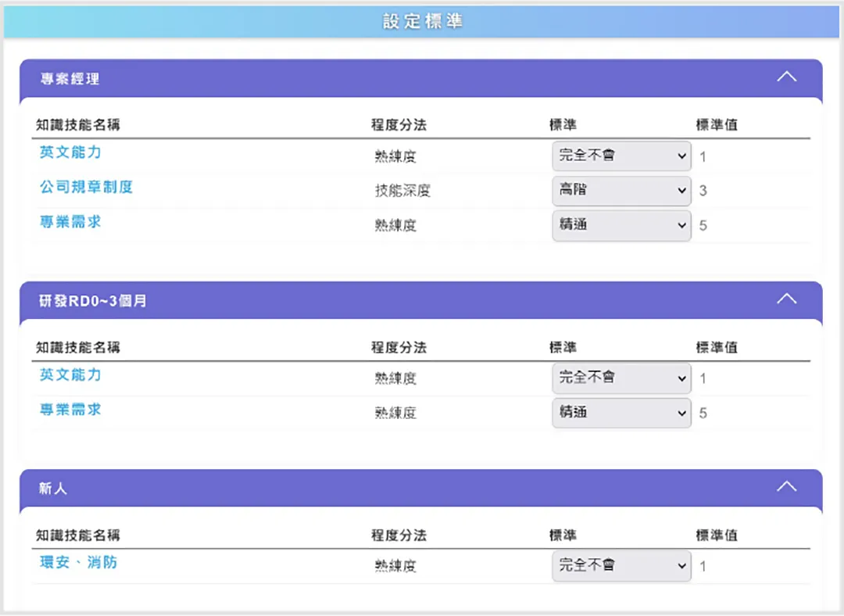Click the 設定標準 page title banner
The image size is (844, 616).
pos(422,21)
